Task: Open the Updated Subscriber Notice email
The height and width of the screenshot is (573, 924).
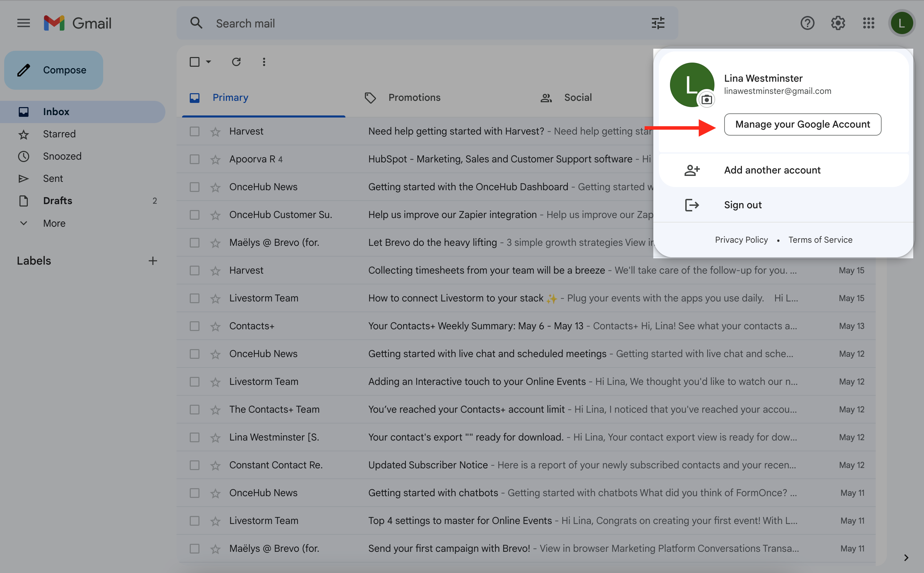Action: (x=526, y=465)
